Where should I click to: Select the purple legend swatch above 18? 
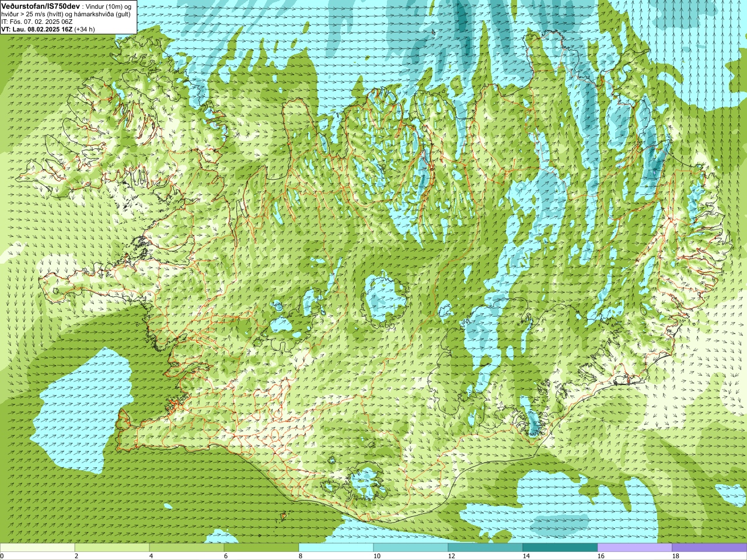[710, 548]
